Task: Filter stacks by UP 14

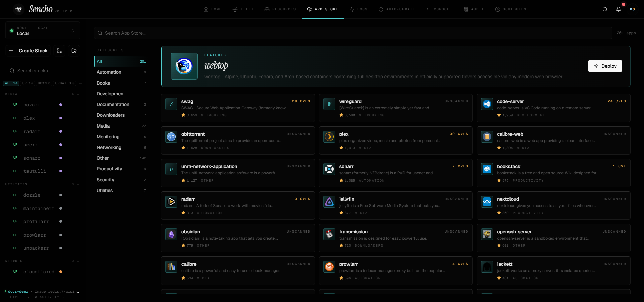Action: 28,83
